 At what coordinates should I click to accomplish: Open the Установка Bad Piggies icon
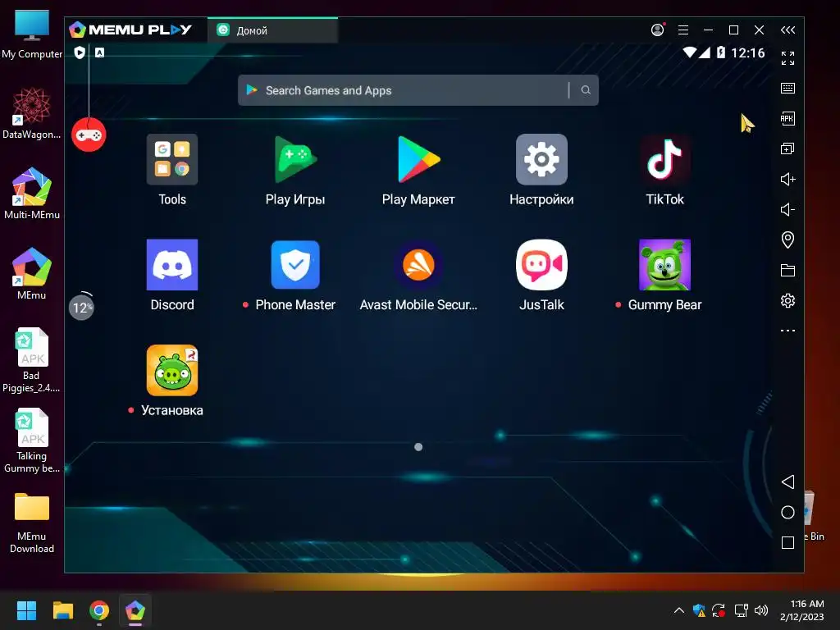pos(172,370)
